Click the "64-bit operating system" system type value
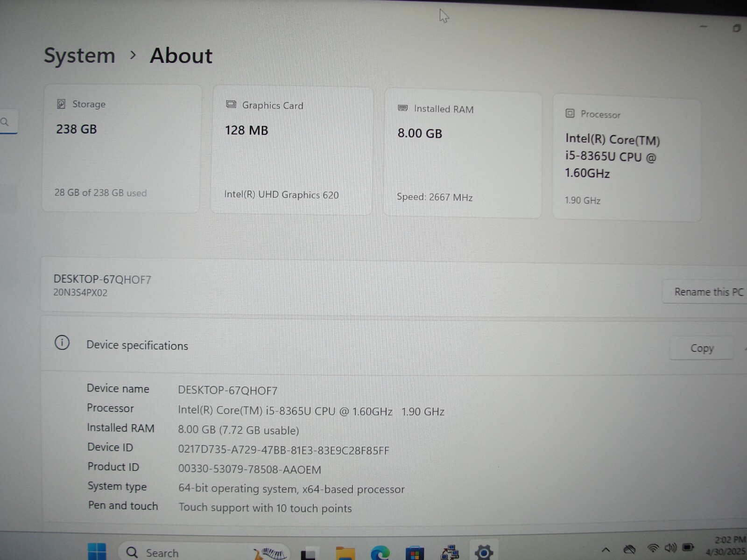Screen dimensions: 747x560 [x=291, y=489]
